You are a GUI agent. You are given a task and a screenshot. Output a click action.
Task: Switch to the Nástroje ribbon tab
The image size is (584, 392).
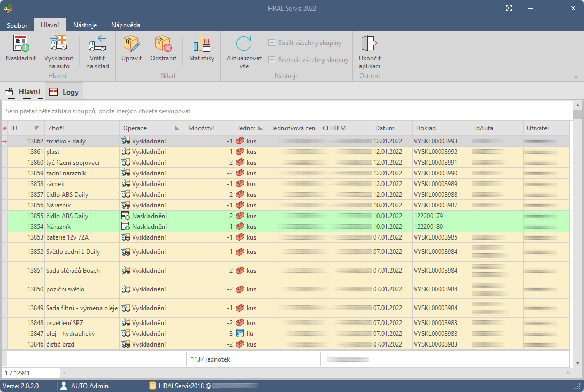[x=85, y=25]
